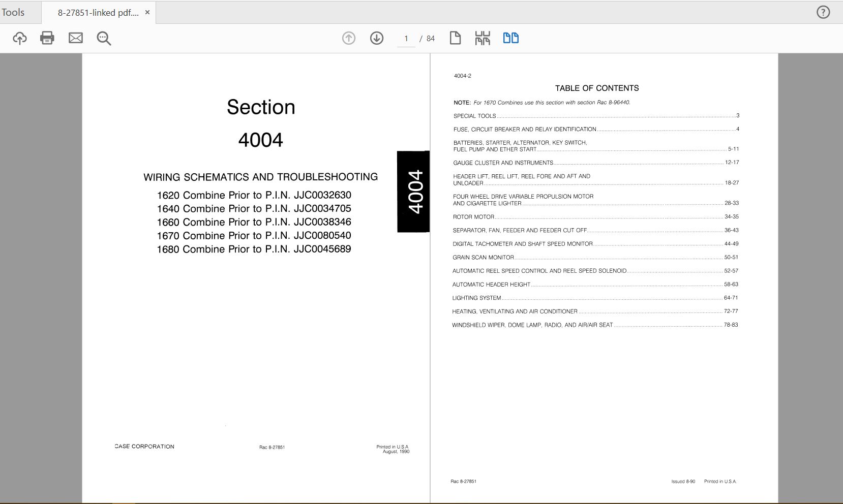Open WINDSHIELD WIPER, DOME LAMP, RADIO entry
This screenshot has width=843, height=504.
tap(596, 325)
